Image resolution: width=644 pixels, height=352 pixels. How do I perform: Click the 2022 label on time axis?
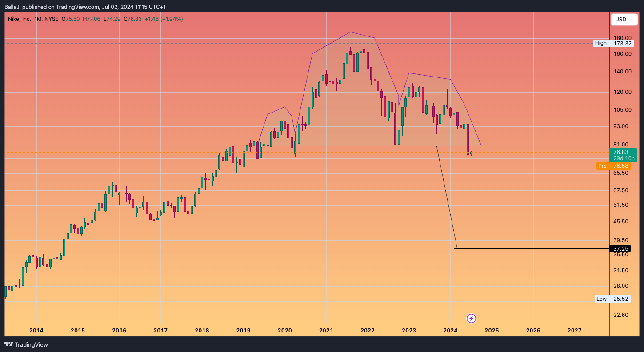[368, 331]
